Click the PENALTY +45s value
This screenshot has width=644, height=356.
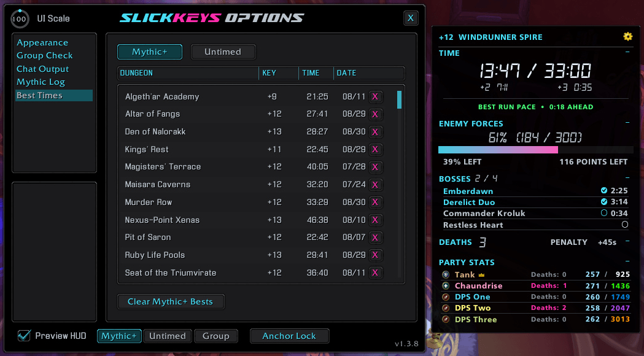pos(607,242)
